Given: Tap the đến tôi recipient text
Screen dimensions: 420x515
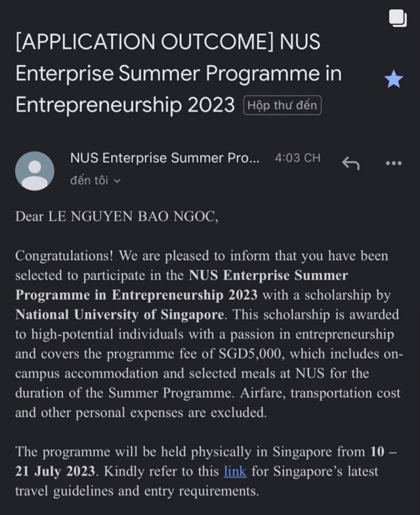Looking at the screenshot, I should 89,180.
